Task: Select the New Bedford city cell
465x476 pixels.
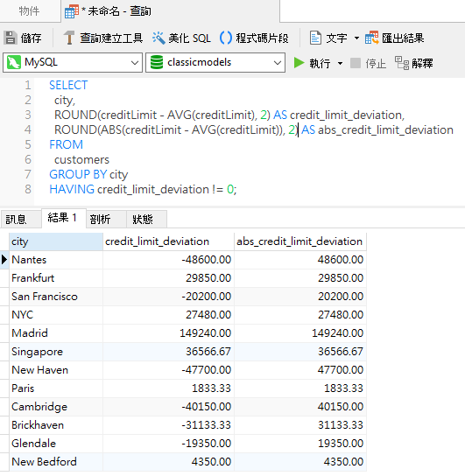Action: pos(56,462)
